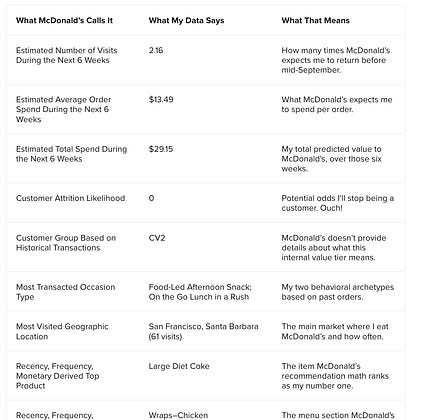
Task: Click the Large Diet Coke top product
Action: point(179,366)
